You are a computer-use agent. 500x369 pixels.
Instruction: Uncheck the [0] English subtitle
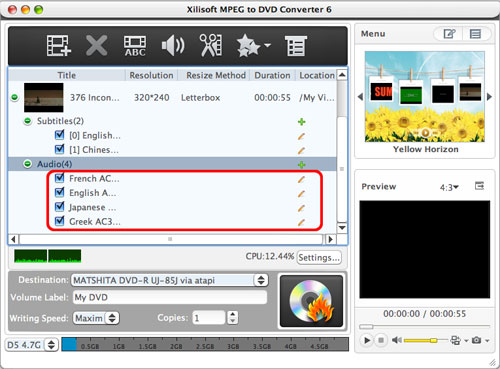(60, 135)
